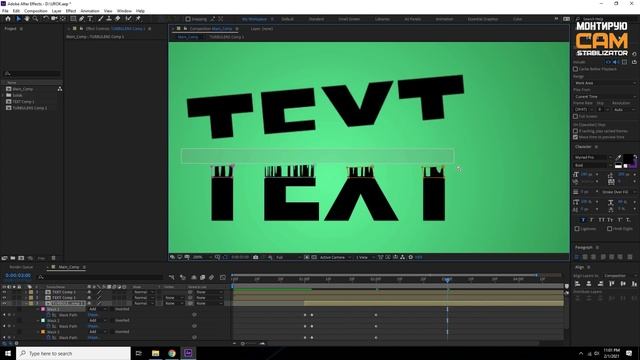
Task: Toggle the Snapping checkbox
Action: pyautogui.click(x=188, y=19)
